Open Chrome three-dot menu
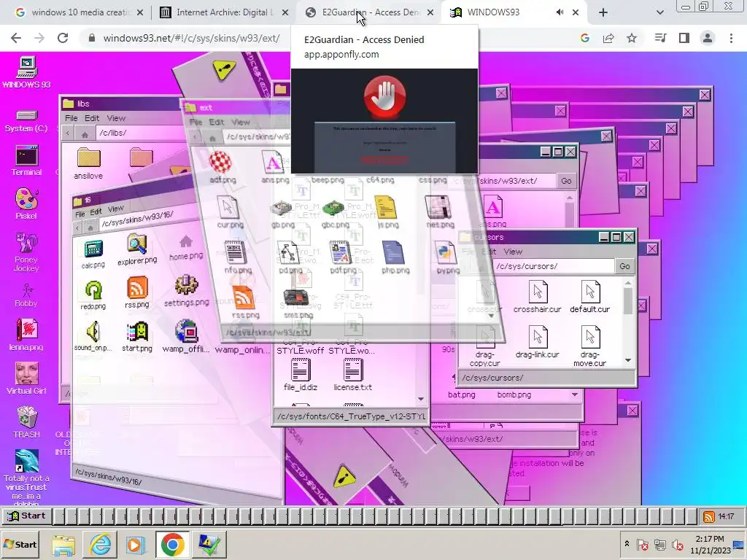Viewport: 747px width, 560px height. point(731,38)
